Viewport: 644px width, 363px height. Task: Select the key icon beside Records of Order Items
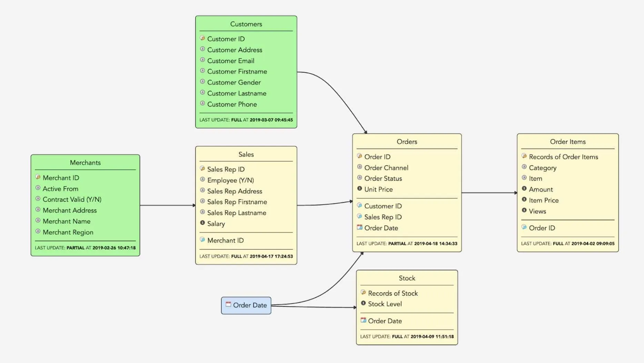click(x=523, y=157)
